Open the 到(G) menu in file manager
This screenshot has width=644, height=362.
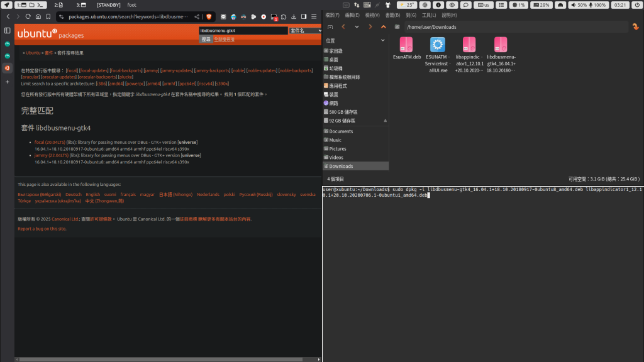pos(411,15)
